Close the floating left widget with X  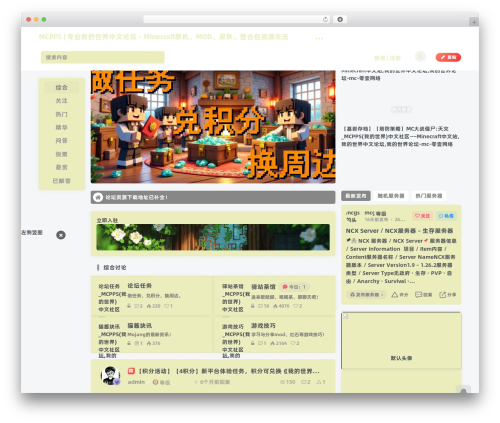(x=61, y=235)
